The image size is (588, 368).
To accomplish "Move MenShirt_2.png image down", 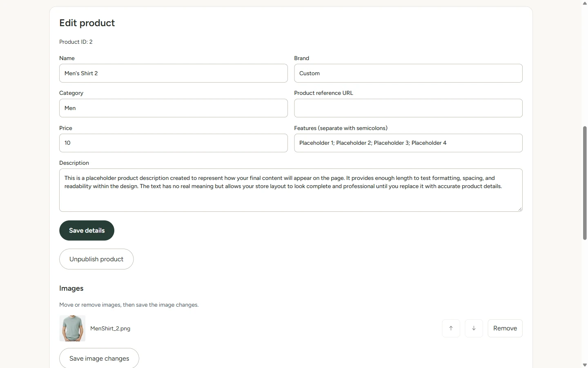I will [474, 328].
